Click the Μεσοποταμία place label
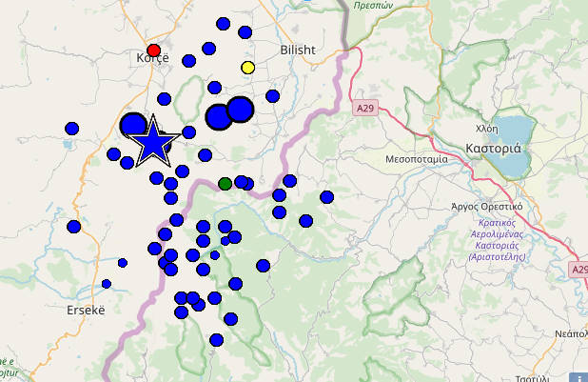 417,159
